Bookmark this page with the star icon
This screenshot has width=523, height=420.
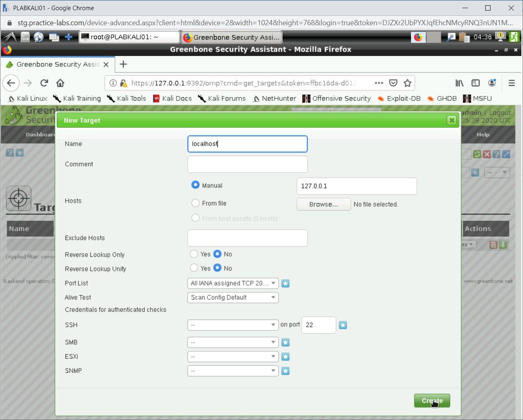(x=407, y=83)
